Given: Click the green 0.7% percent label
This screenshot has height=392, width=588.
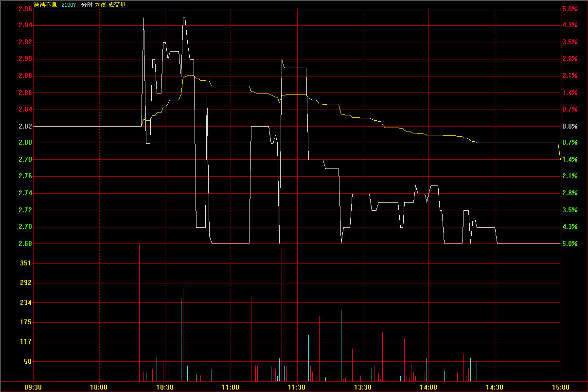Looking at the screenshot, I should point(570,143).
